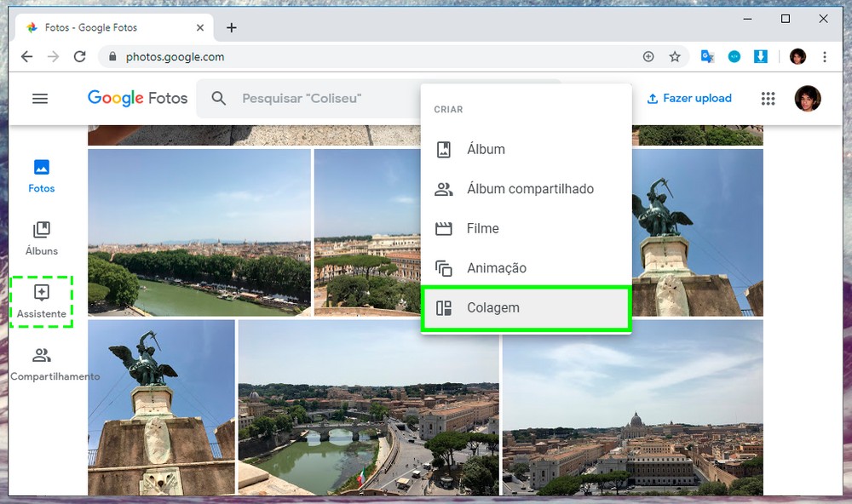Bookmark this page with star icon
Screen dimensions: 852x504
(674, 56)
